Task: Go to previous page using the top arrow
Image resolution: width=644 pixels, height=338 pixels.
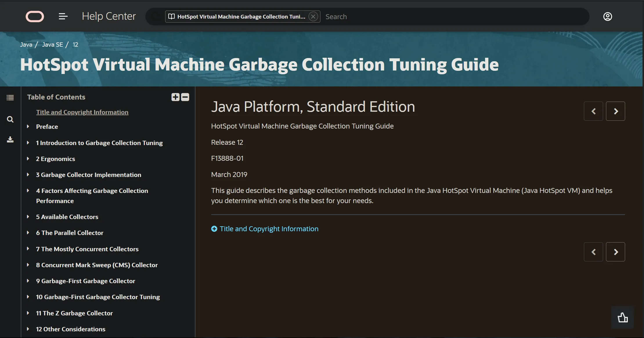Action: tap(594, 111)
